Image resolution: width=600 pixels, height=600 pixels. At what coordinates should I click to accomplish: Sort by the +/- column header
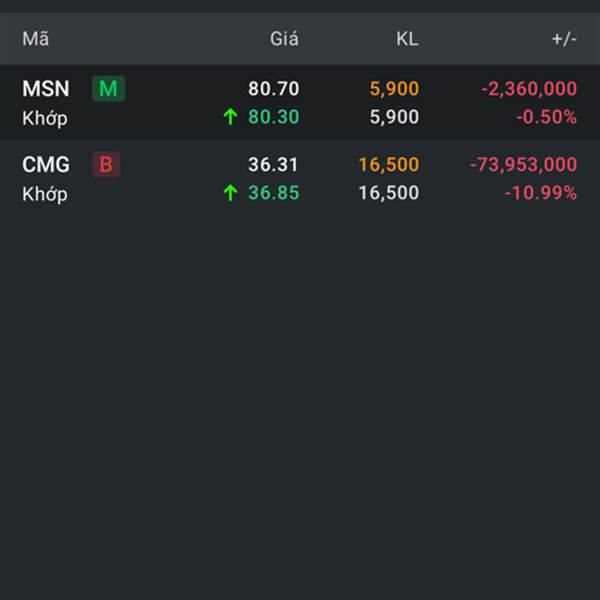(x=564, y=39)
